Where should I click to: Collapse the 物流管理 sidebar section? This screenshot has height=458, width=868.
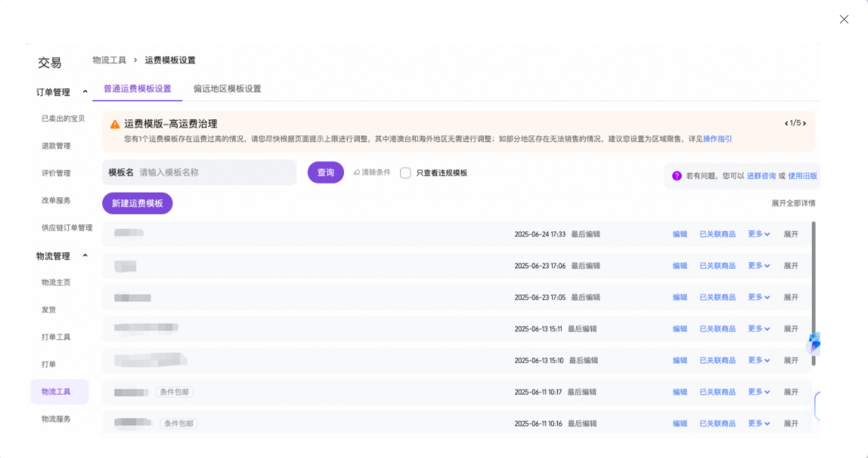85,255
